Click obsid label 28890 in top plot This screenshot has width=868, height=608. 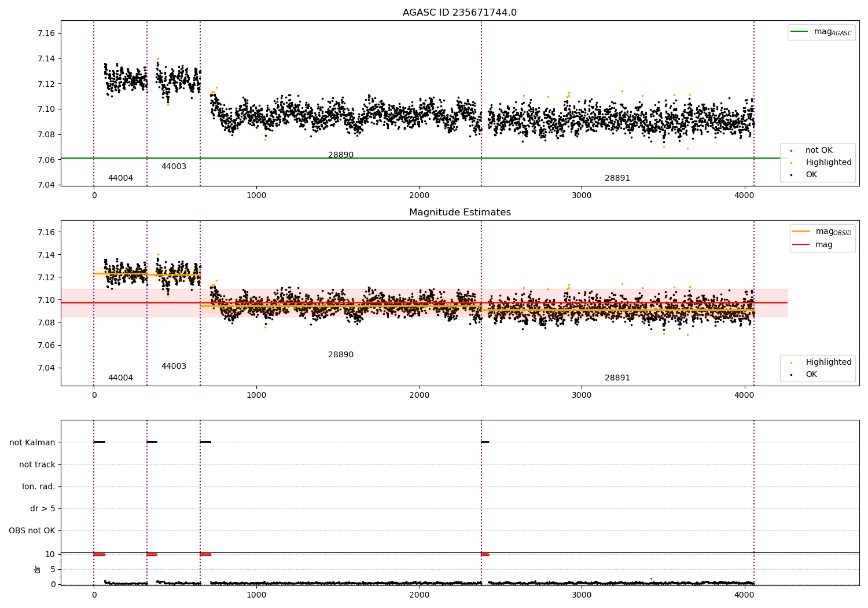point(341,155)
